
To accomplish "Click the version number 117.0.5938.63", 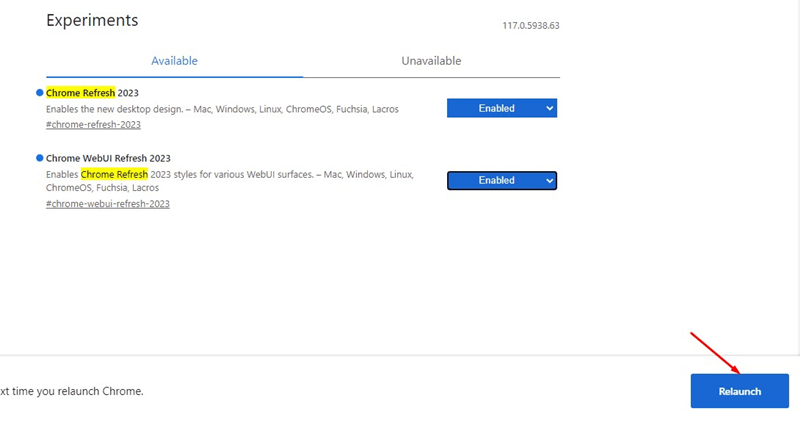I will click(531, 26).
